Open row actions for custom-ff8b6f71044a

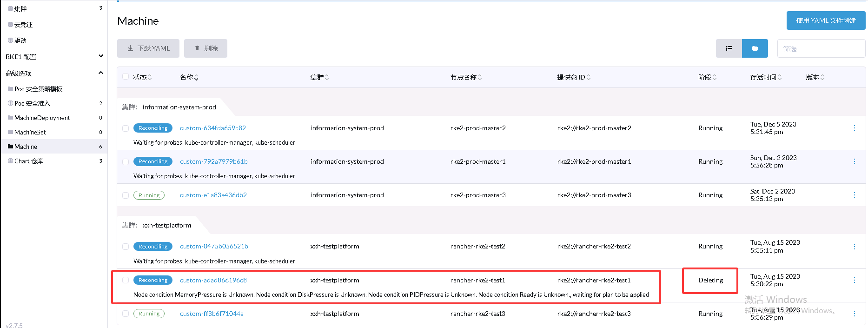click(x=854, y=314)
